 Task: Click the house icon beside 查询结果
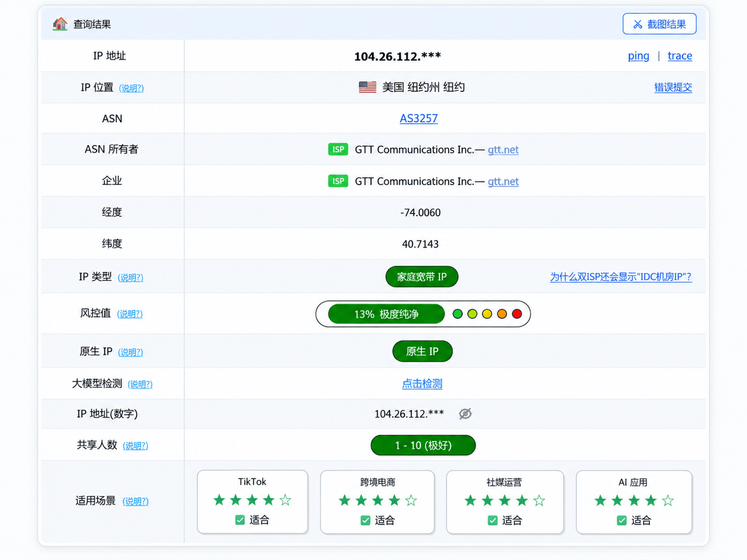[x=60, y=24]
